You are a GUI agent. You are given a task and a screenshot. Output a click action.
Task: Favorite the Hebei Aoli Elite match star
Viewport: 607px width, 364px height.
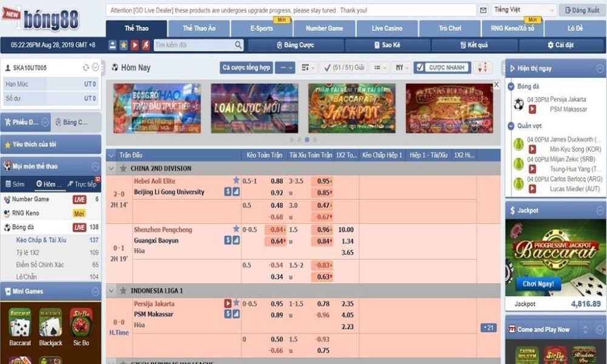click(236, 180)
